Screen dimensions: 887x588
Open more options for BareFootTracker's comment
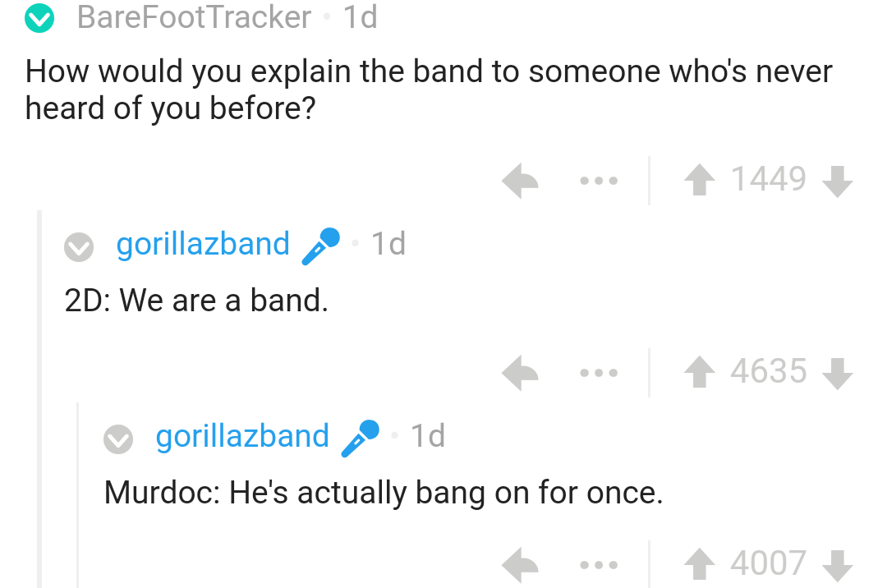coord(599,181)
